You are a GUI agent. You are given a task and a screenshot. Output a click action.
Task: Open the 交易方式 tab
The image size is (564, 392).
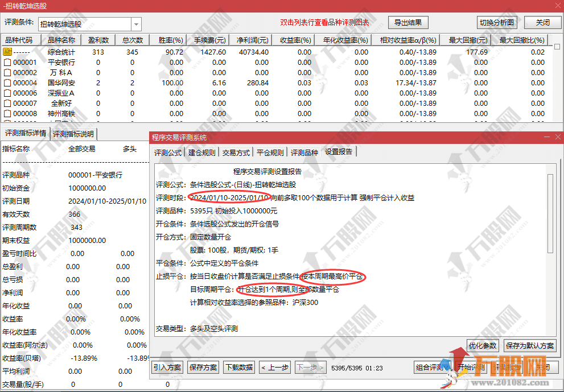click(x=236, y=152)
